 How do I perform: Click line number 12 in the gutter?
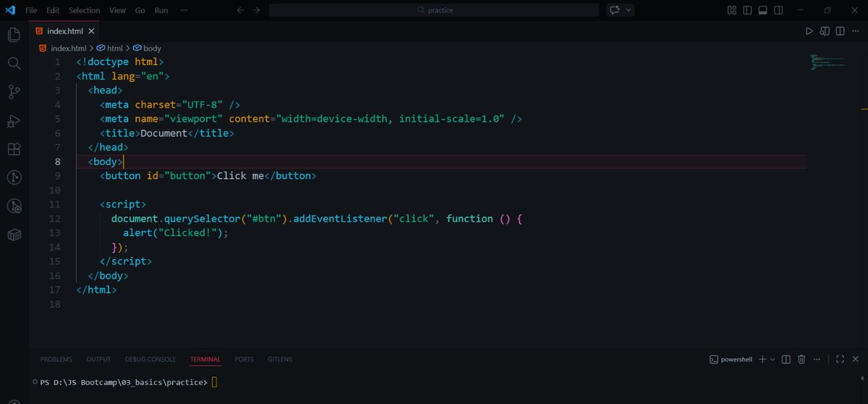[x=56, y=219]
